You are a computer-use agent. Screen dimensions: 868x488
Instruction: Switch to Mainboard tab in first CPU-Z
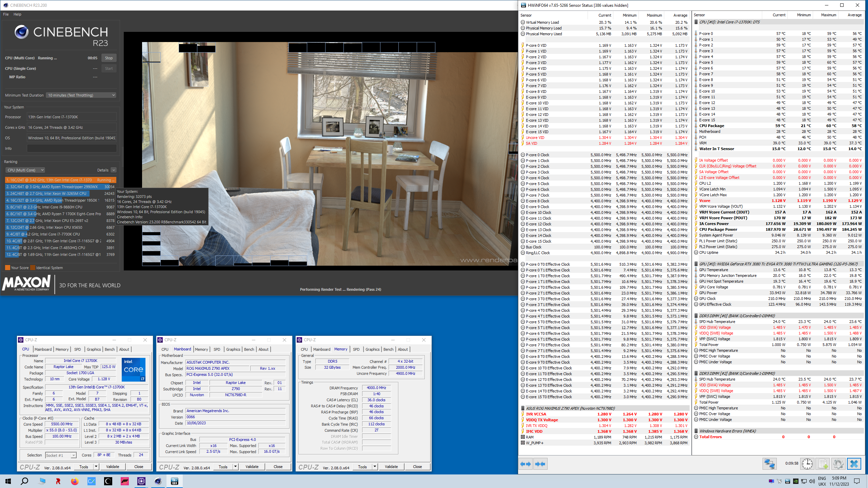point(43,349)
